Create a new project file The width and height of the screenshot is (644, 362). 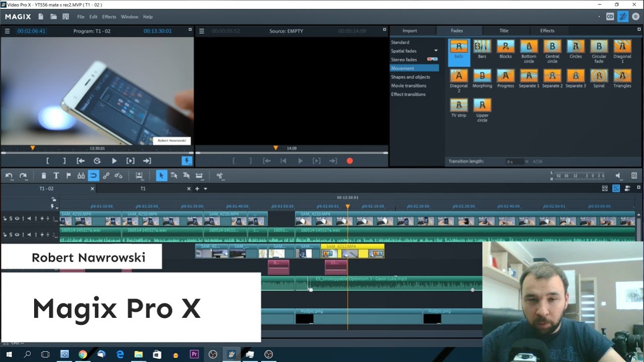pos(41,17)
